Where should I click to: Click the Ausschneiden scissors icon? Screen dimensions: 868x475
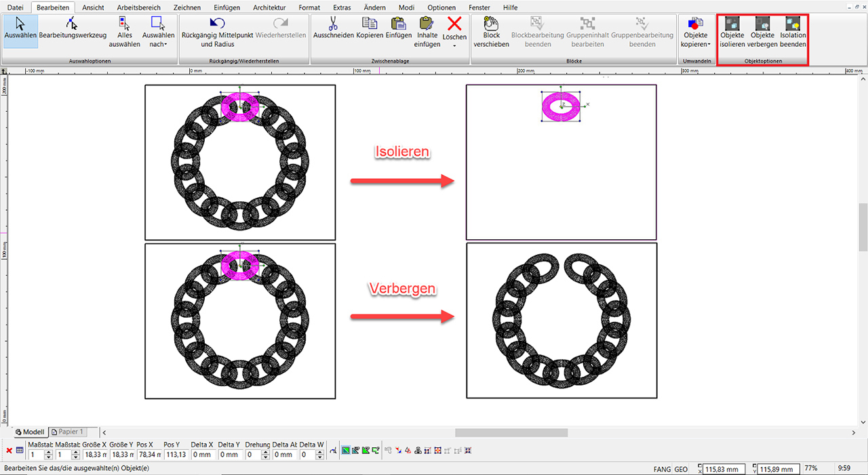coord(333,24)
